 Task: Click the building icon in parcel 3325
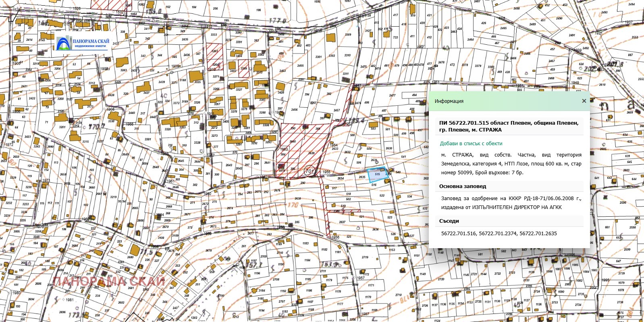coord(195,76)
